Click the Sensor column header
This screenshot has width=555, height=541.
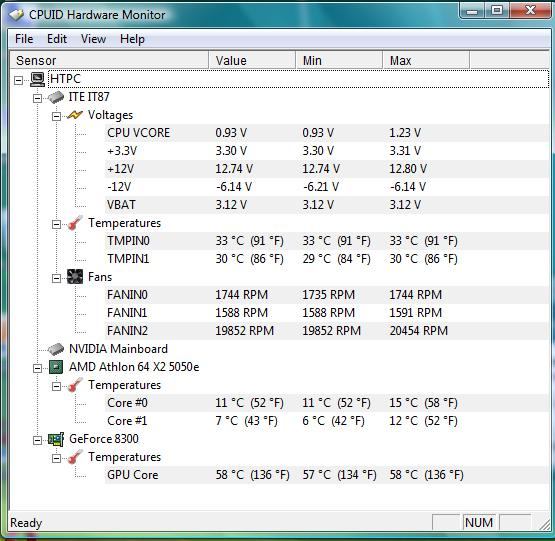(109, 60)
